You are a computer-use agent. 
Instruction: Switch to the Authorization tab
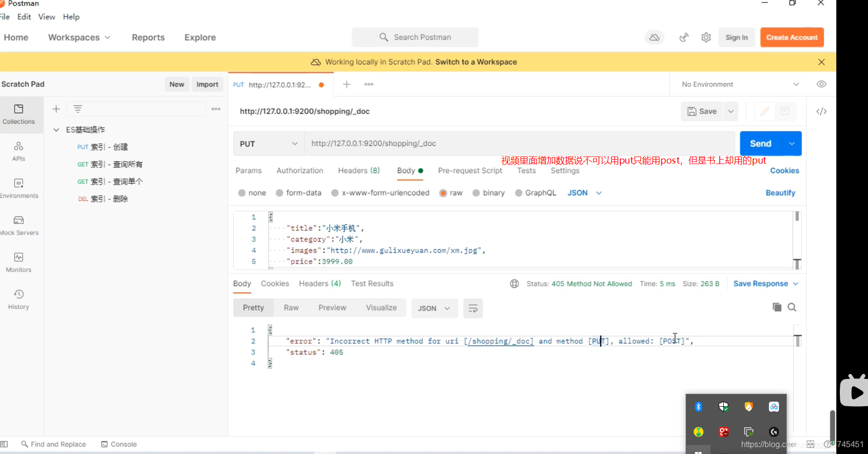point(300,171)
